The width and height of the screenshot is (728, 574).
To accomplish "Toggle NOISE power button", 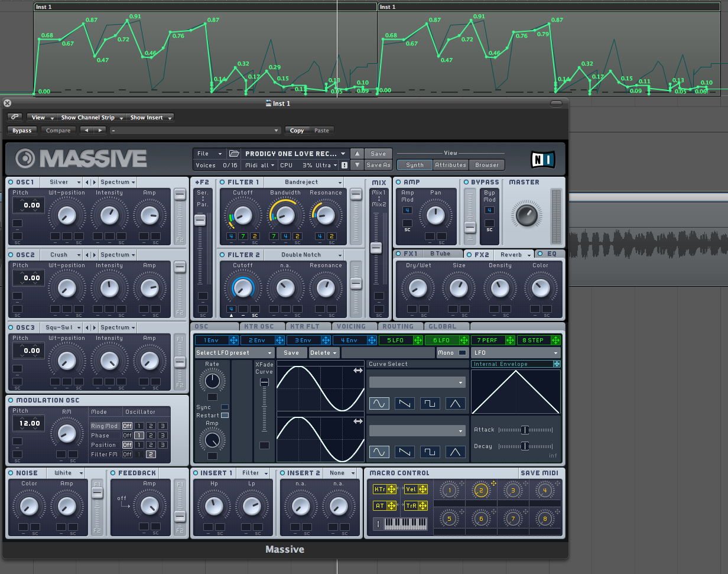I will (x=11, y=473).
